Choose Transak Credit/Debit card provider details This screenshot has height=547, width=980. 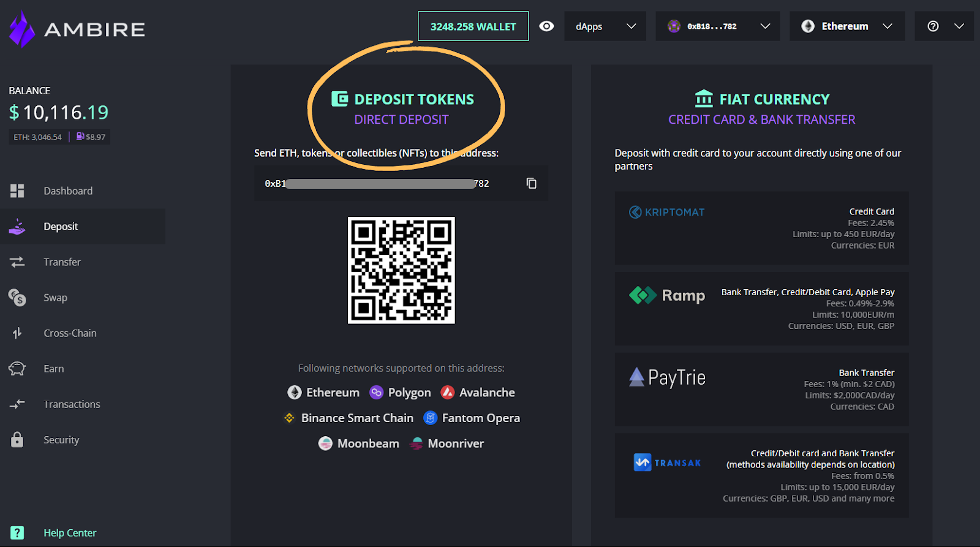[762, 476]
